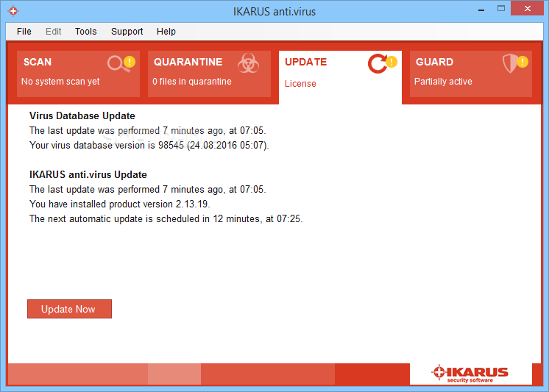This screenshot has width=549, height=392.
Task: Click the Update Now button
Action: click(69, 309)
